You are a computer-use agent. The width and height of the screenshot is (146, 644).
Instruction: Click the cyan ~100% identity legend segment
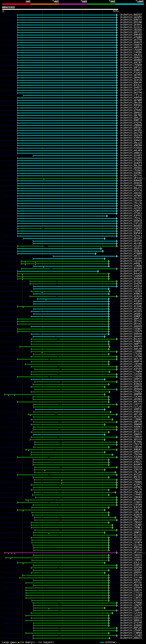click(130, 4)
